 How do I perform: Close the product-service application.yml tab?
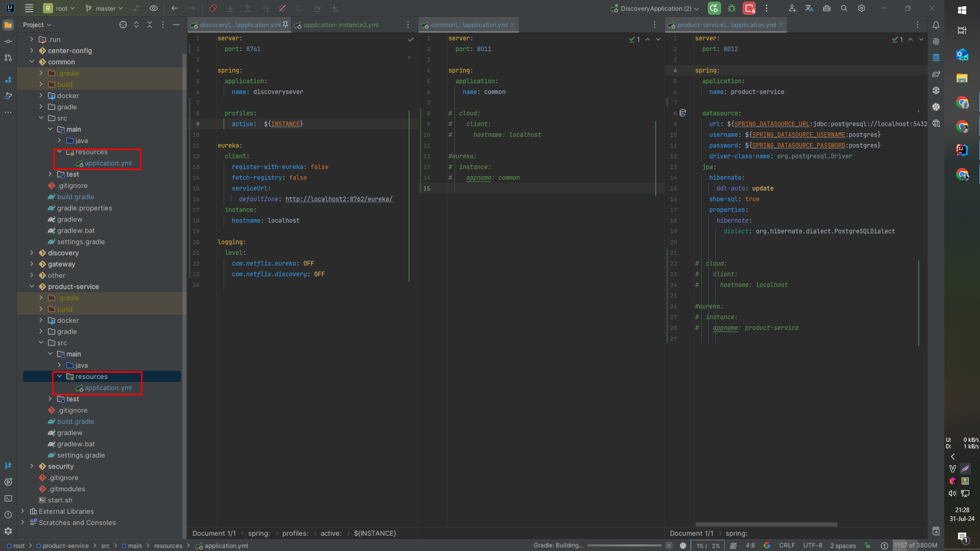[781, 25]
